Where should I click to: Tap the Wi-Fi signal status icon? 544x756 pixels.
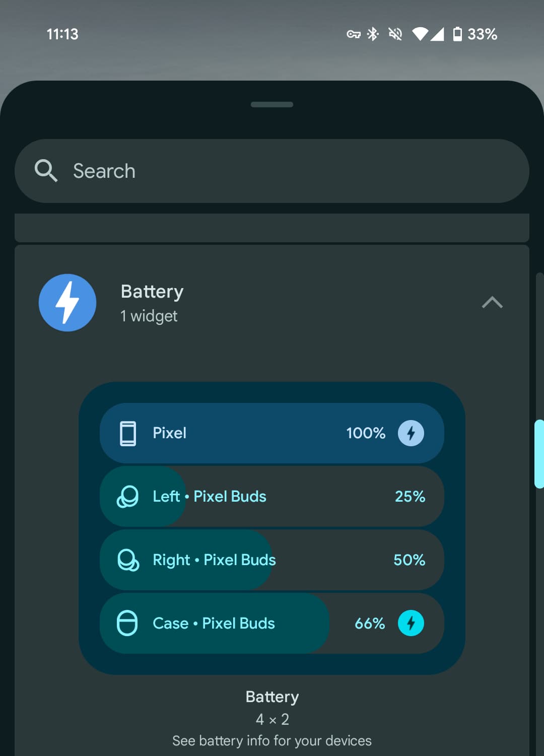(420, 34)
